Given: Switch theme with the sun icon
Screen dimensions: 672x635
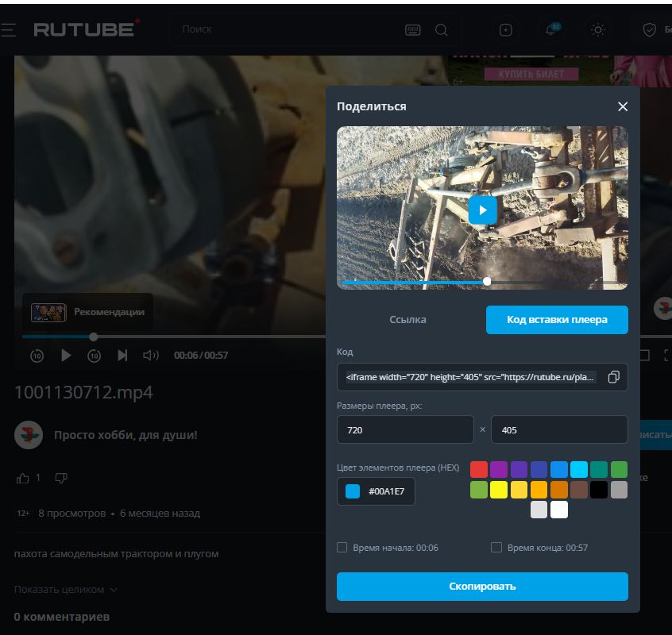Looking at the screenshot, I should point(598,30).
